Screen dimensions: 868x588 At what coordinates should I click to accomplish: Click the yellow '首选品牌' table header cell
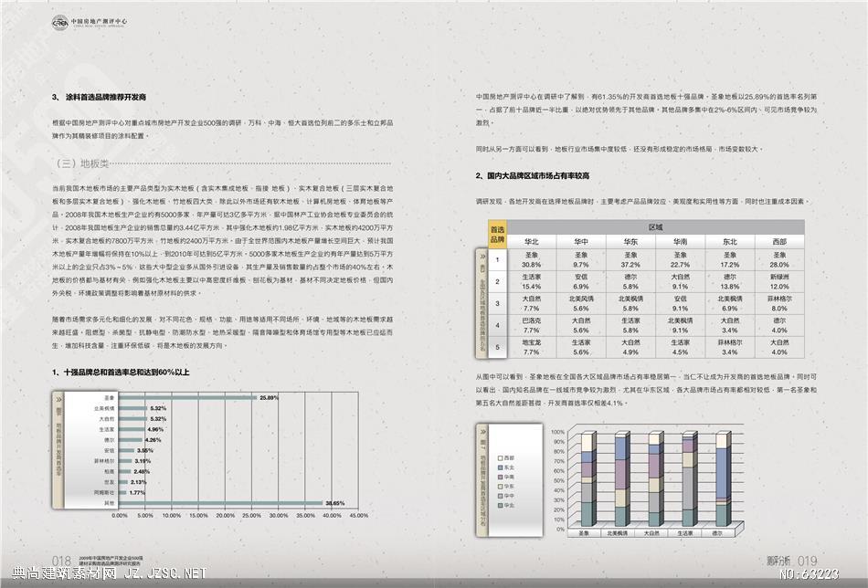[x=498, y=234]
